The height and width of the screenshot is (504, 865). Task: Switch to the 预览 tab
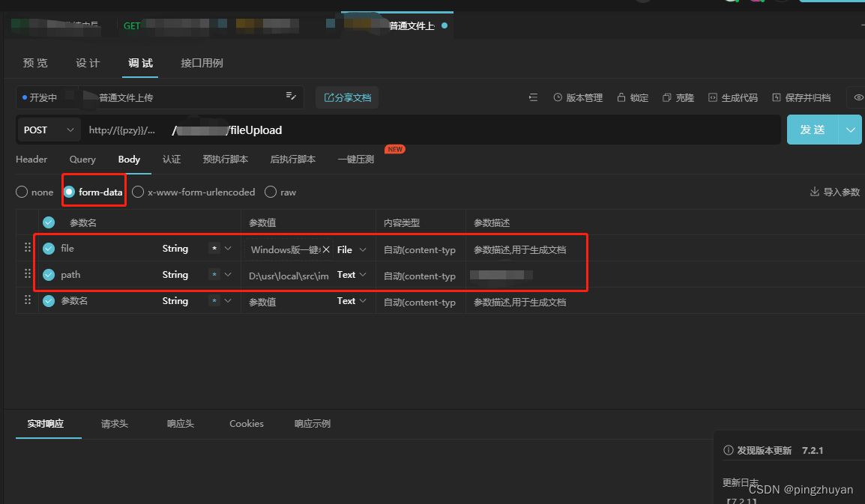(x=35, y=63)
